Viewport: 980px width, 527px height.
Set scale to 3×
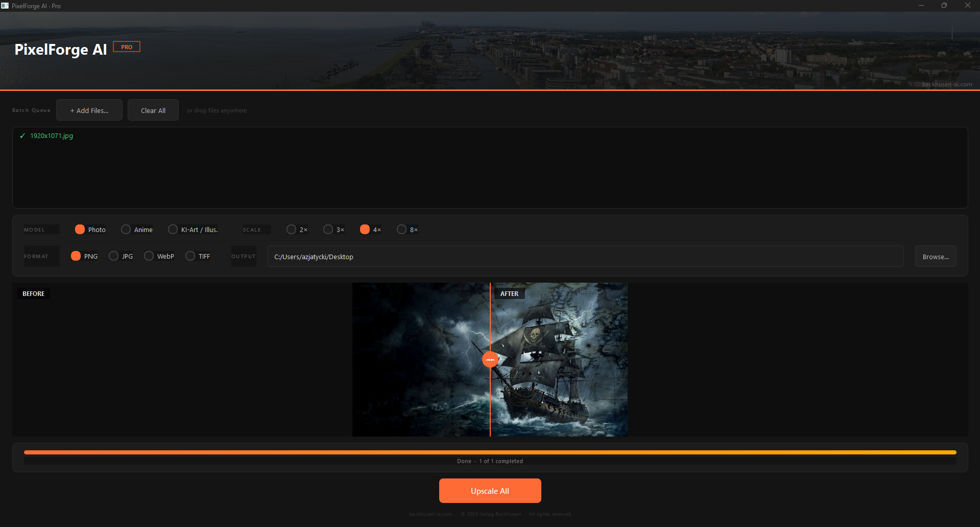tap(334, 230)
